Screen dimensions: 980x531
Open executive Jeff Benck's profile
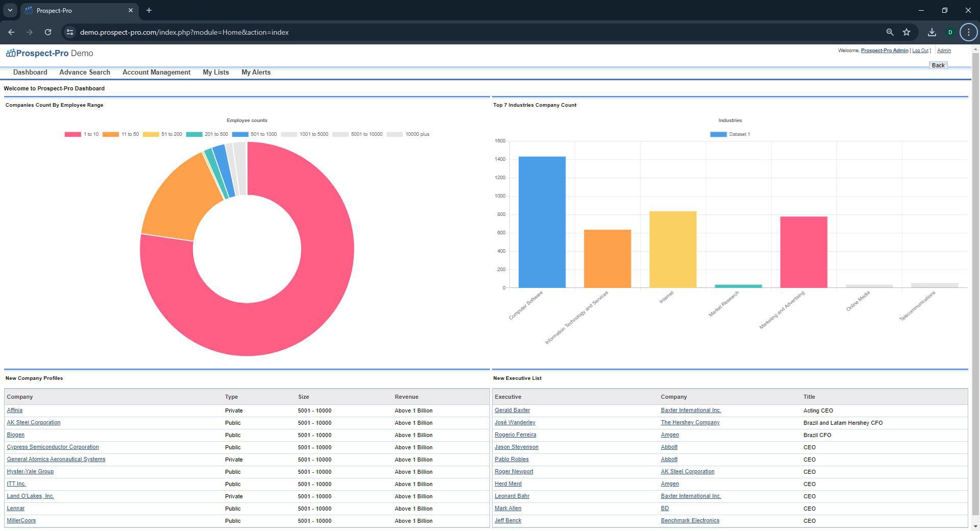click(508, 521)
